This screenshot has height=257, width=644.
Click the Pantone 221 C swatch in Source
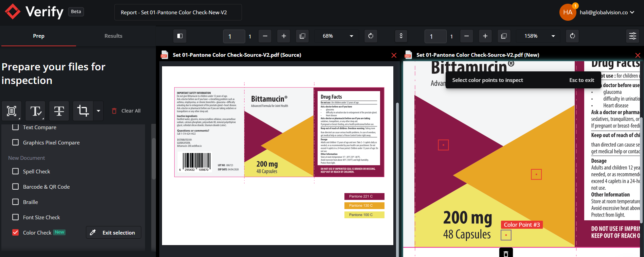click(x=364, y=196)
